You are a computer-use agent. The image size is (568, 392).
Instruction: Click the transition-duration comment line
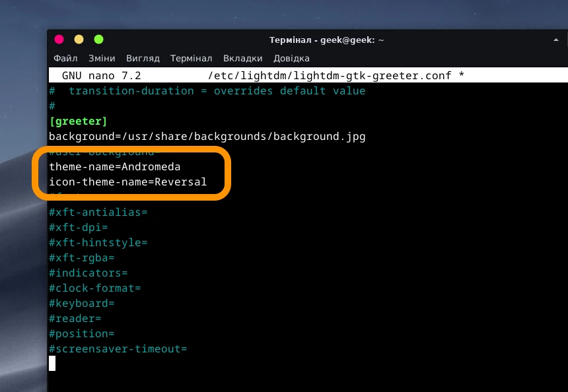(207, 91)
